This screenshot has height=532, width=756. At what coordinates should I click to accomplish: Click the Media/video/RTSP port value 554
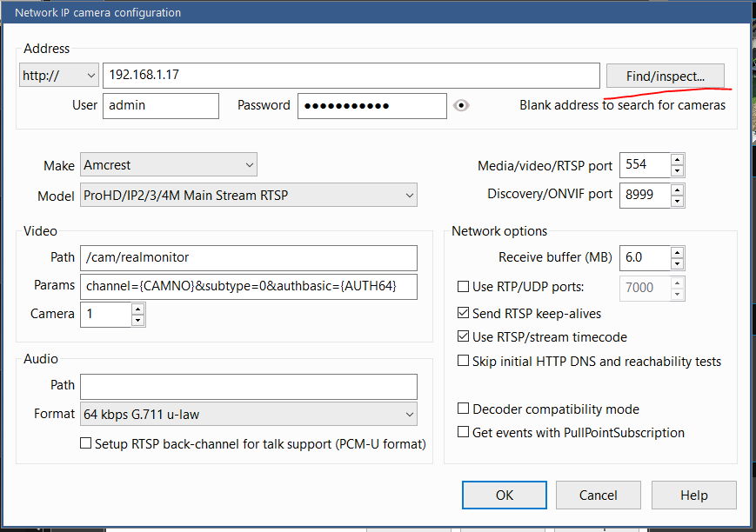coord(645,165)
